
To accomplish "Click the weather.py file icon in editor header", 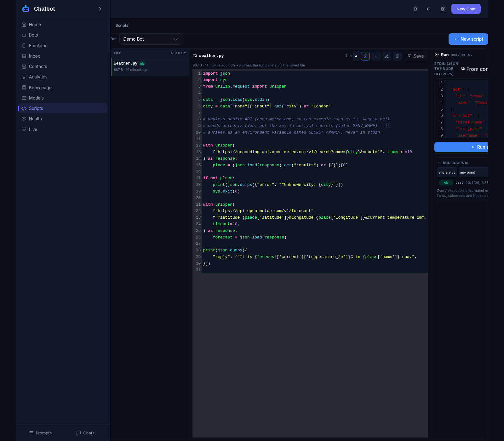I will (195, 56).
